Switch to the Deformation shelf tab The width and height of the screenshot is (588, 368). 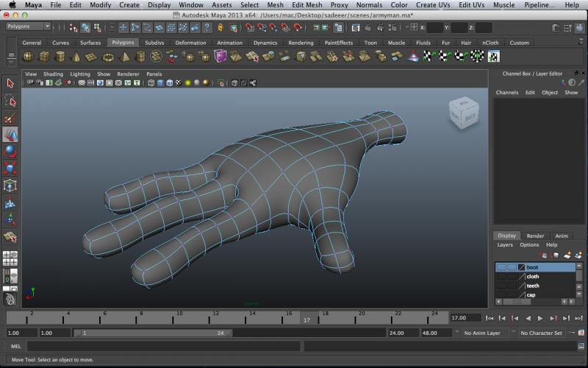point(190,43)
